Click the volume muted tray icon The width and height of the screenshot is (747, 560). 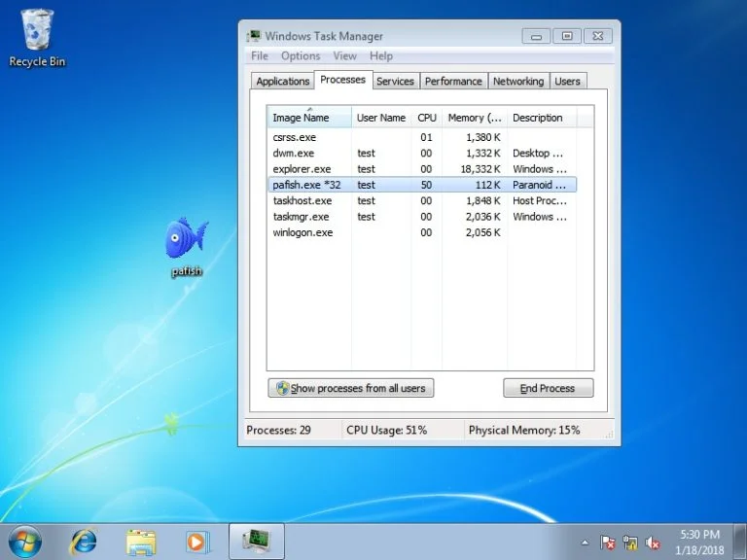coord(654,542)
